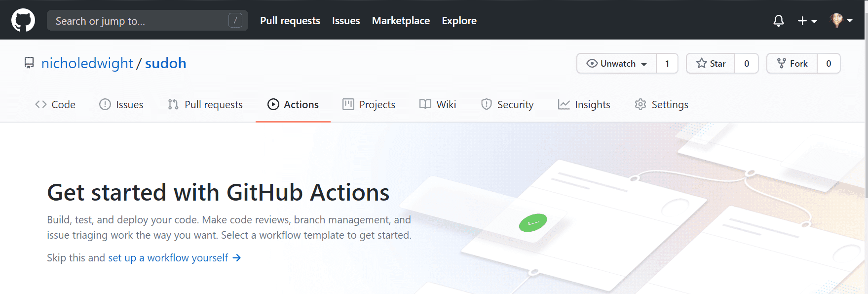Open the Security tab
This screenshot has width=868, height=294.
point(507,105)
